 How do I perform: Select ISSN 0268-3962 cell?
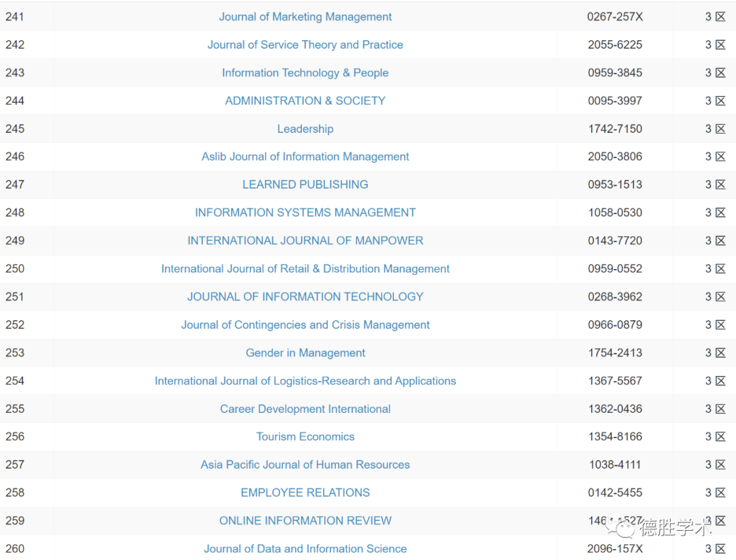click(x=615, y=296)
